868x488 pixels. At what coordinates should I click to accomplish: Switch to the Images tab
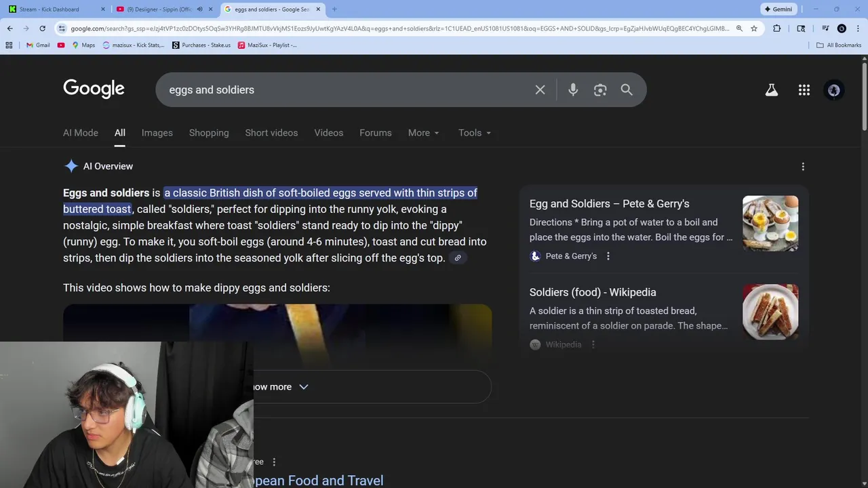pyautogui.click(x=157, y=133)
